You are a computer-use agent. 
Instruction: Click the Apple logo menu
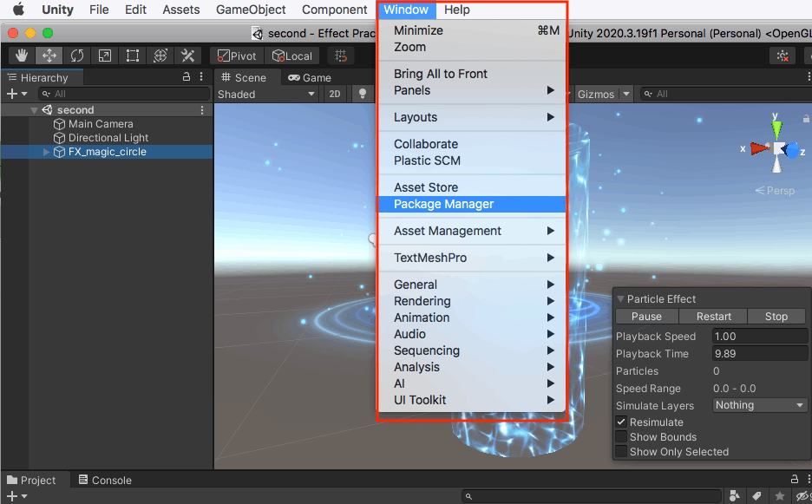point(18,10)
